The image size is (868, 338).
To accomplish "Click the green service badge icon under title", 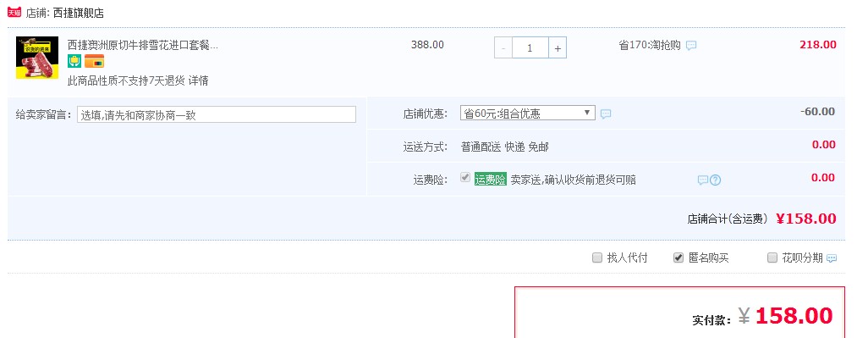I will 74,61.
